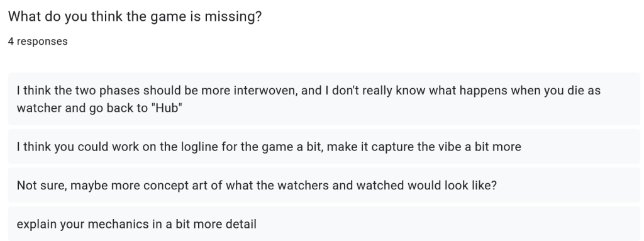Click the question title about what's missing
Image resolution: width=644 pixels, height=241 pixels.
pyautogui.click(x=135, y=16)
